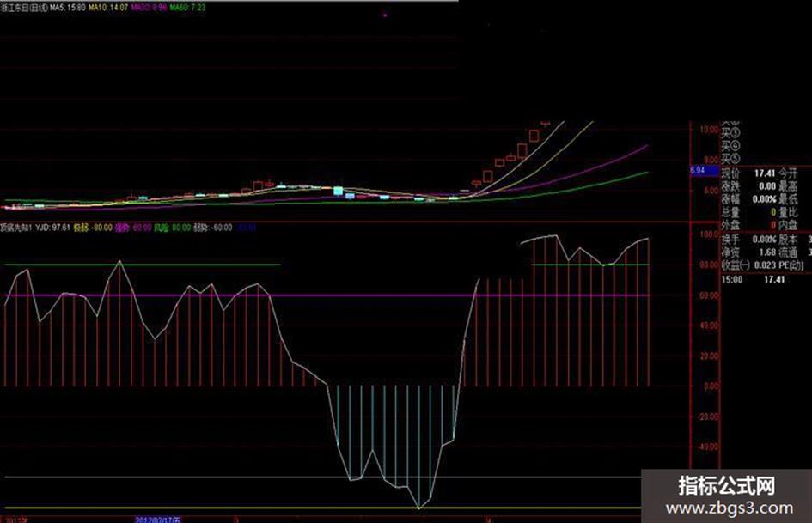This screenshot has height=523, width=812.
Task: Click the -80.00 indicator parameter value
Action: (101, 228)
